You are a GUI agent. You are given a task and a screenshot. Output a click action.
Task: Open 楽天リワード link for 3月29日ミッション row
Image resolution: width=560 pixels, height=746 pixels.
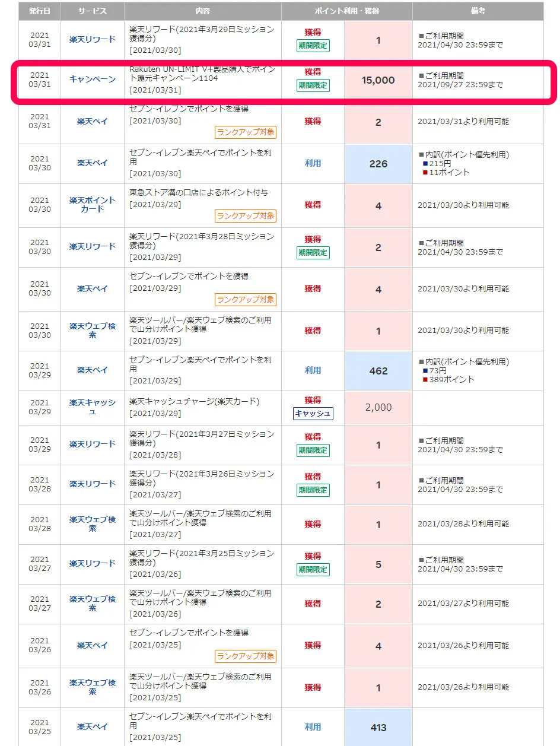tap(93, 39)
